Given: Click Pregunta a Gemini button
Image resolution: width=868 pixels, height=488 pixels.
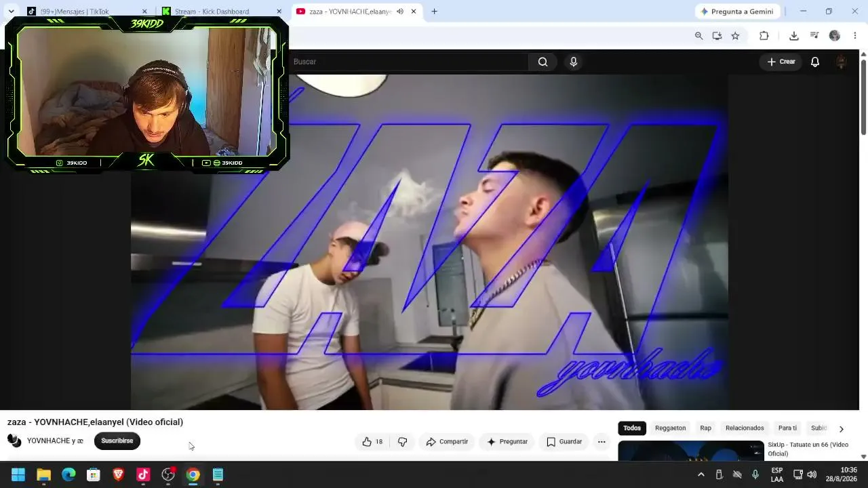Looking at the screenshot, I should (x=739, y=12).
